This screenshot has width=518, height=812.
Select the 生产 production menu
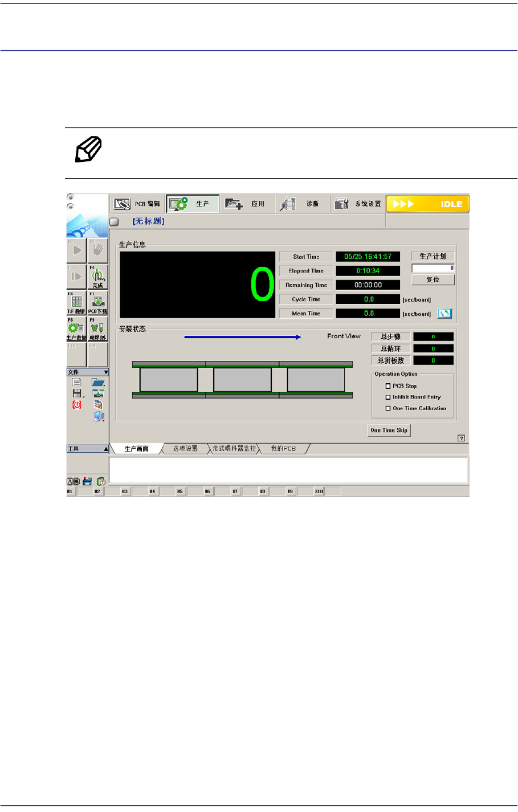tap(193, 204)
